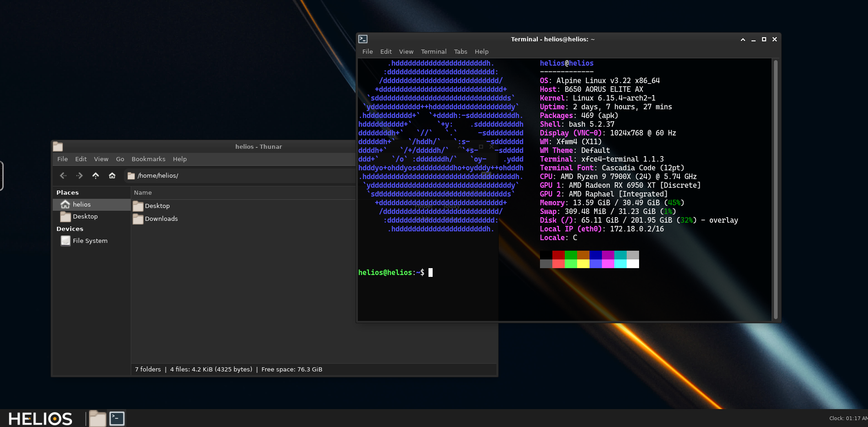Click the clock in the taskbar

(848, 418)
